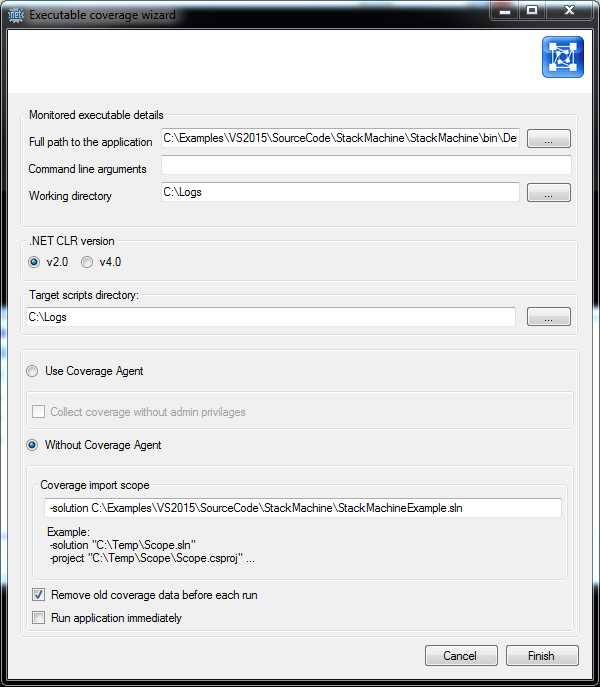Click the Cancel button
The height and width of the screenshot is (687, 600).
point(461,655)
